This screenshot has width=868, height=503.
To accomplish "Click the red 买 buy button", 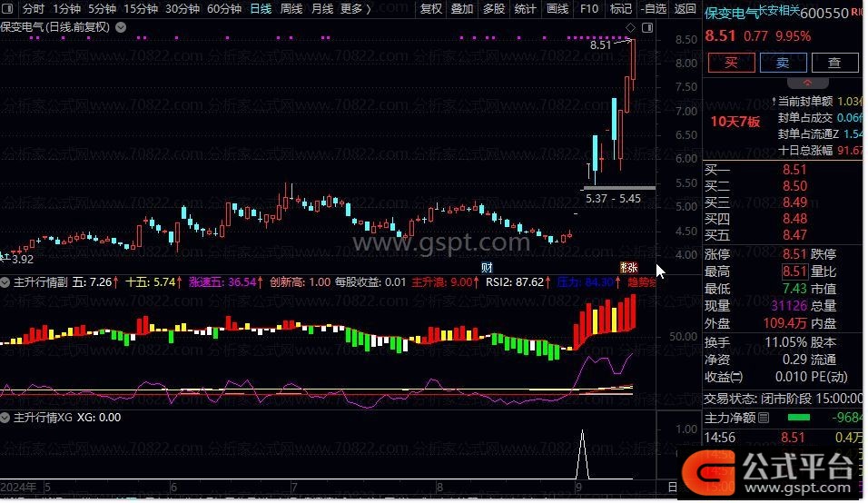I will click(x=731, y=63).
